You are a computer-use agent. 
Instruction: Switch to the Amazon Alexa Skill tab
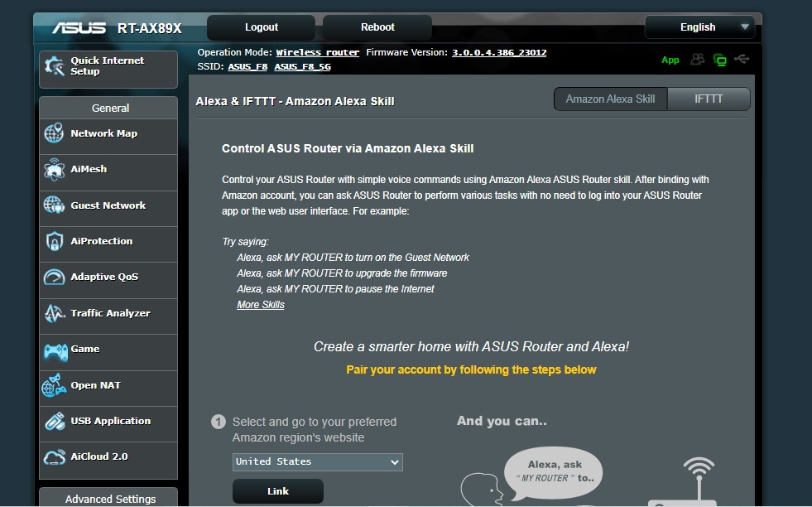pos(610,99)
